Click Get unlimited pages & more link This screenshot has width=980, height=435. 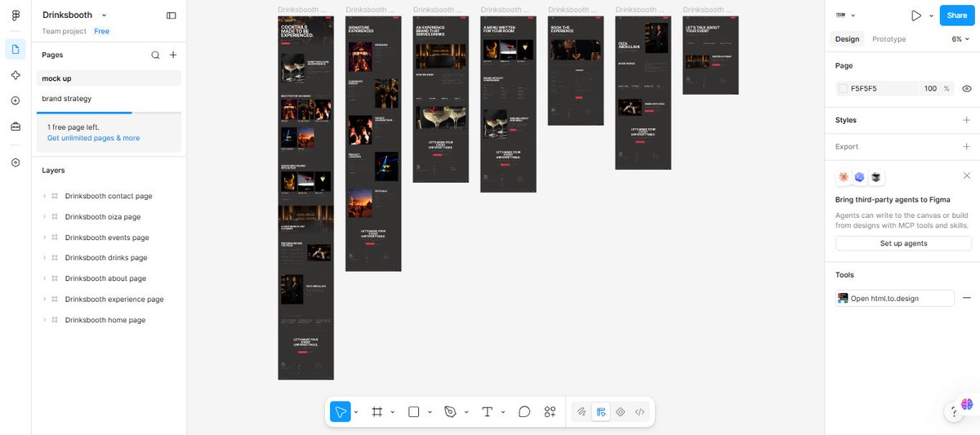tap(93, 138)
